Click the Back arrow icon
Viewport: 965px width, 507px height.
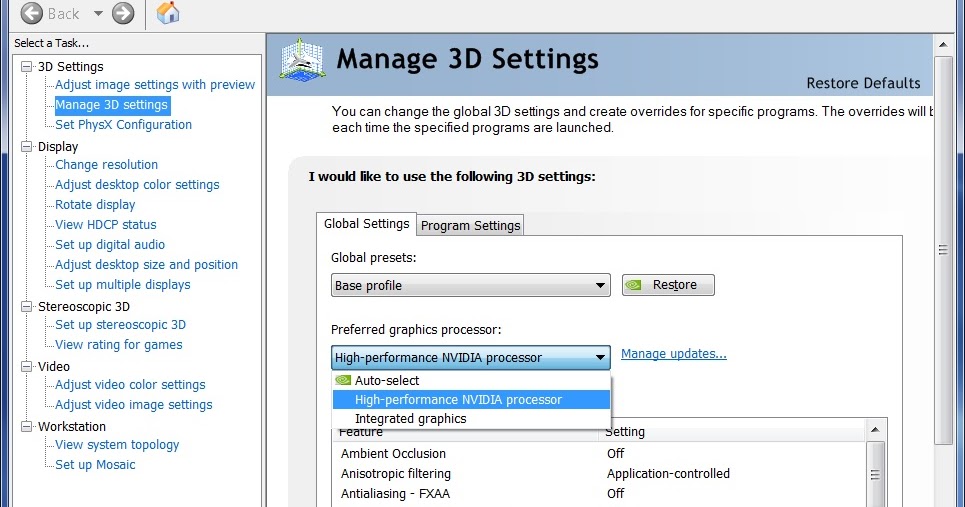pos(32,13)
